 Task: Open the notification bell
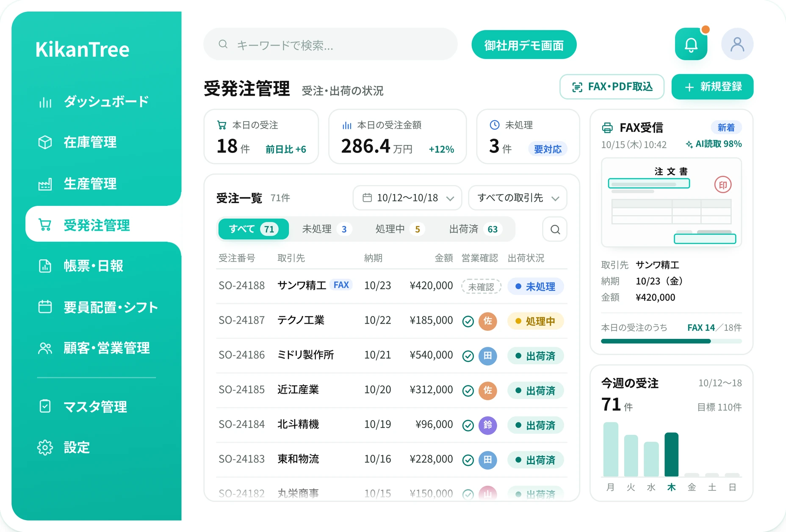[x=691, y=44]
